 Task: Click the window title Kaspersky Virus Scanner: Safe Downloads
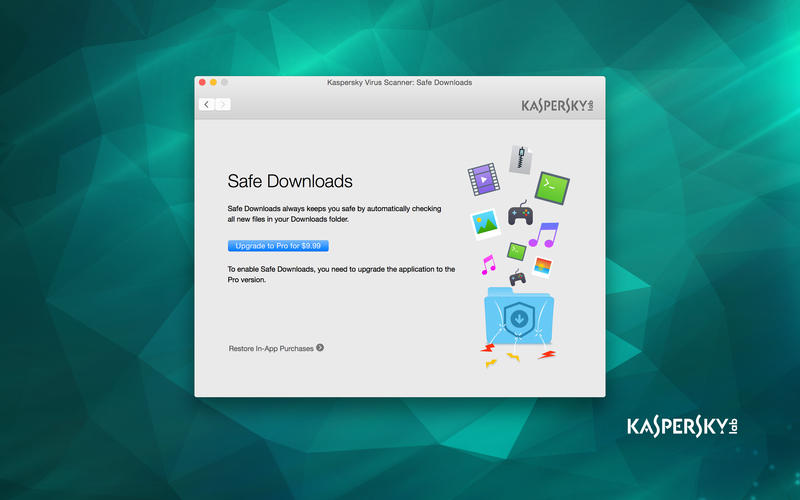click(x=399, y=82)
